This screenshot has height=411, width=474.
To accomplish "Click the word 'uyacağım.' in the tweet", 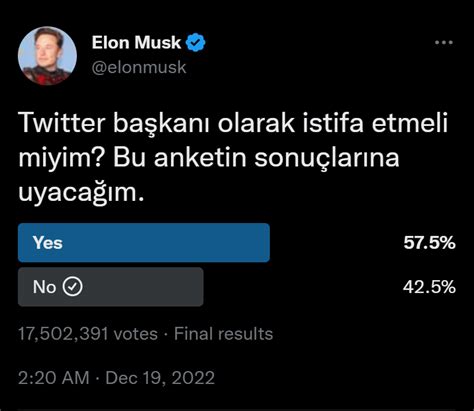I will coord(82,193).
